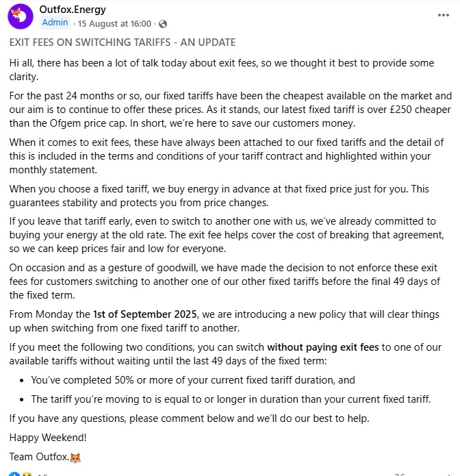
Task: Click the 'Team Outfox.' sign-off text
Action: click(39, 457)
